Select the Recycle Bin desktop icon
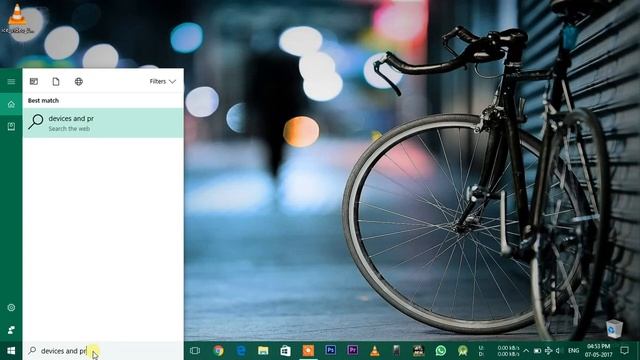 [x=614, y=329]
